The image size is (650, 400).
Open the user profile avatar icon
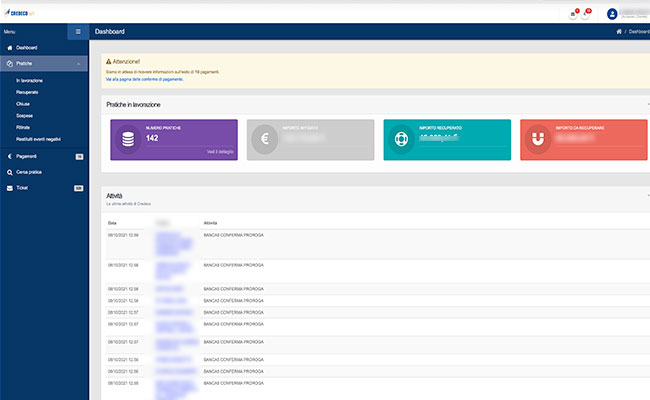612,14
